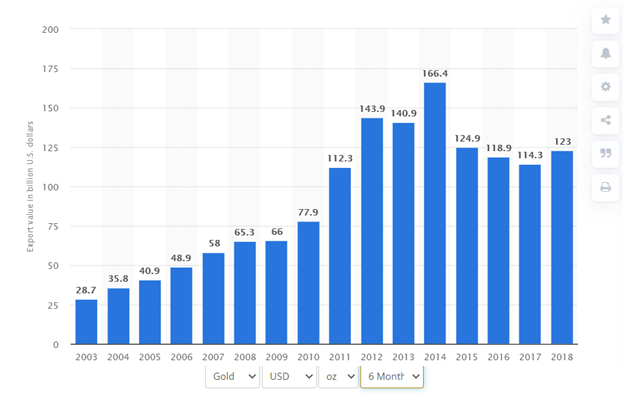
Task: Select the 2011 bar labeled 112.3
Action: click(340, 256)
